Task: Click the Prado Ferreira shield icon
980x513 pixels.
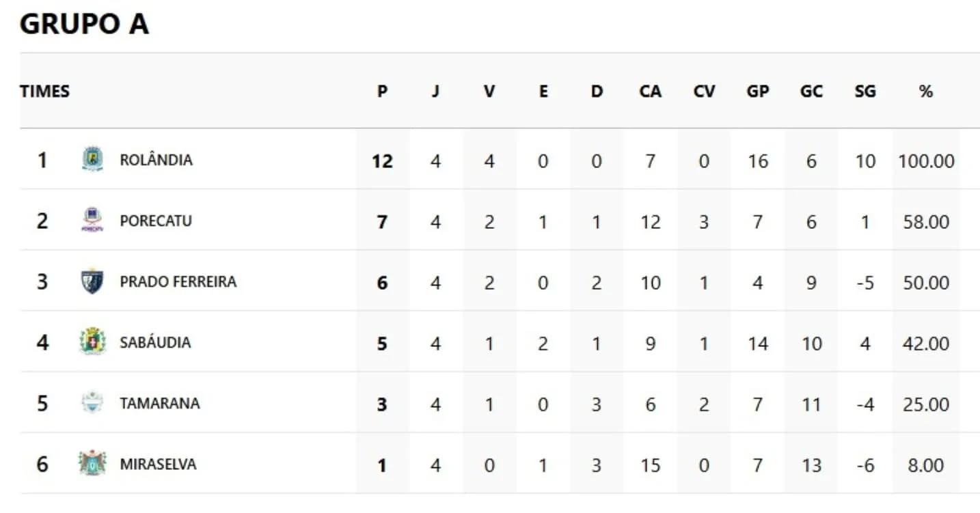Action: click(x=92, y=281)
